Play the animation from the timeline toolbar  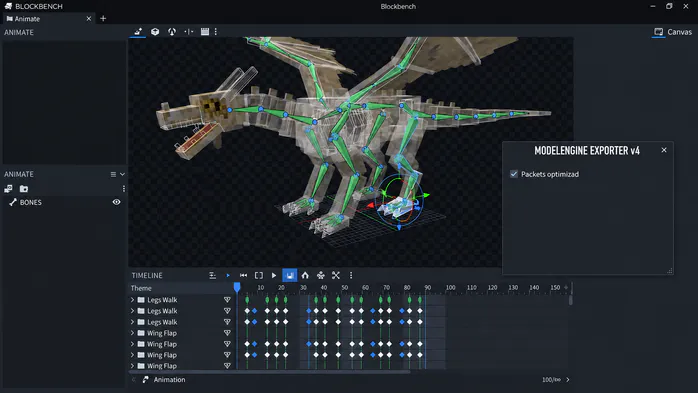pyautogui.click(x=274, y=276)
